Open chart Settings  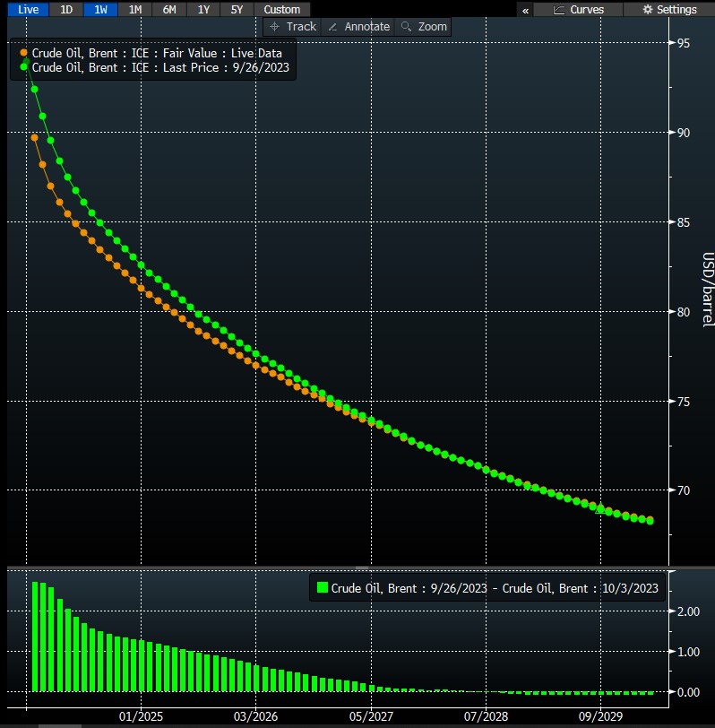pyautogui.click(x=669, y=10)
